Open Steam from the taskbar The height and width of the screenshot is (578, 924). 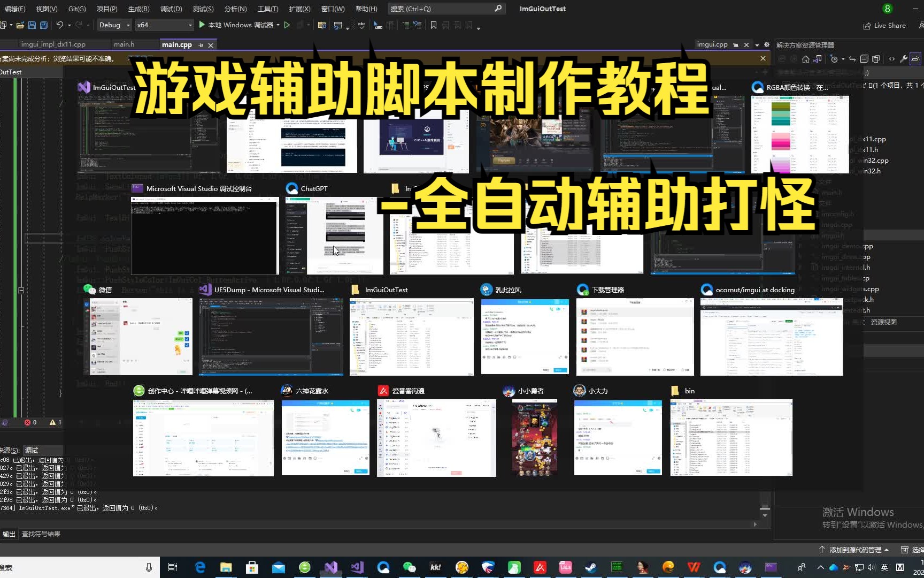pyautogui.click(x=591, y=567)
